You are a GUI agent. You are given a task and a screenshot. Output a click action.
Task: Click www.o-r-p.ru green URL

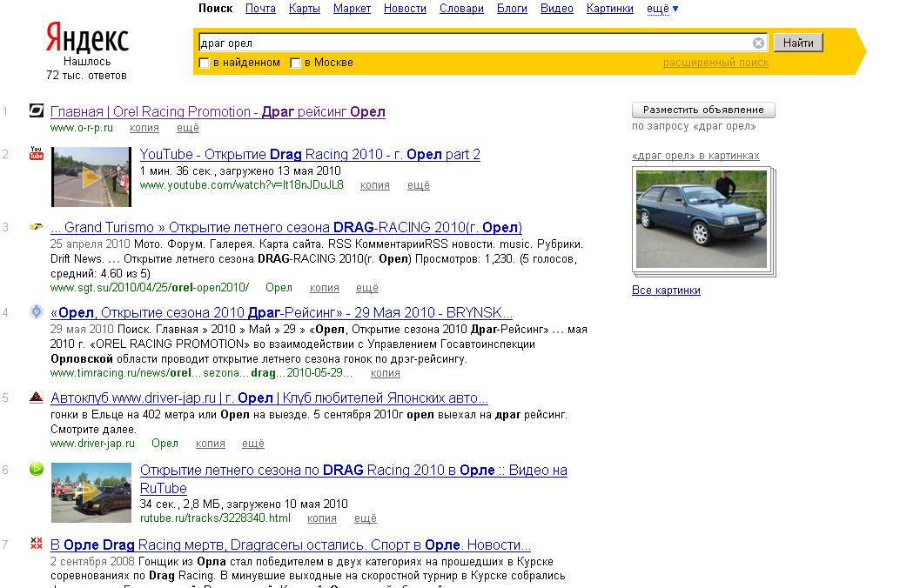coord(82,128)
